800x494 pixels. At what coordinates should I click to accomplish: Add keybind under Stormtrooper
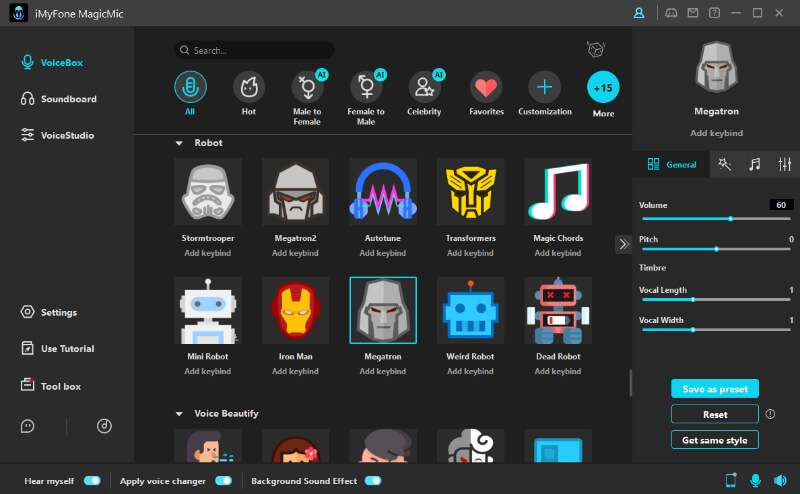click(x=208, y=253)
